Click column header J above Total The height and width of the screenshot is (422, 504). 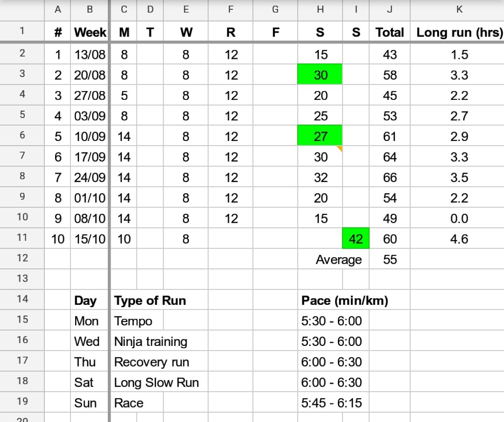[389, 9]
